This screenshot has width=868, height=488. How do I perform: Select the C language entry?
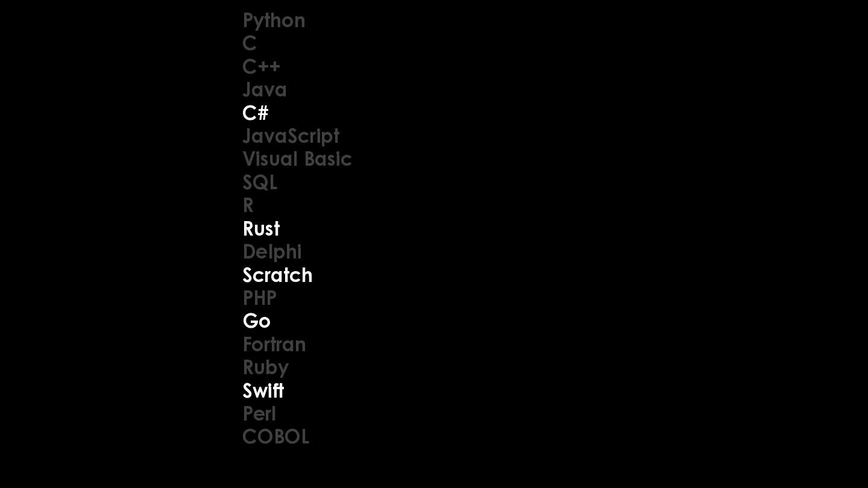250,43
